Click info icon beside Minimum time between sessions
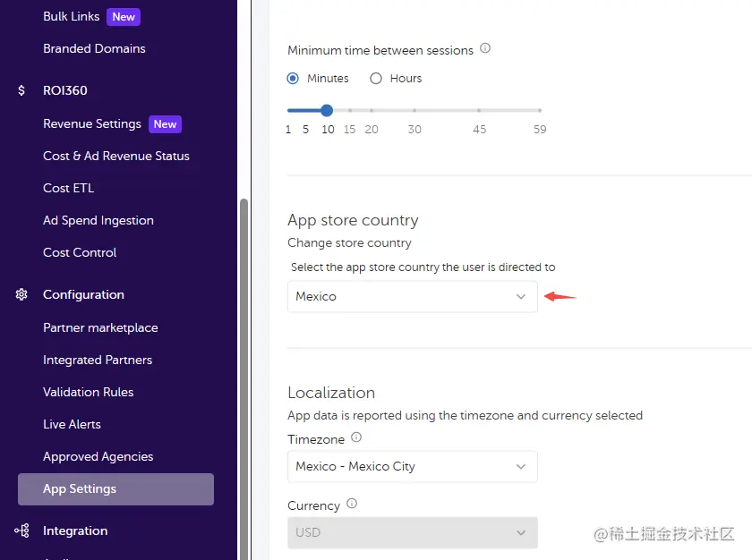Viewport: 752px width, 560px height. [x=485, y=48]
